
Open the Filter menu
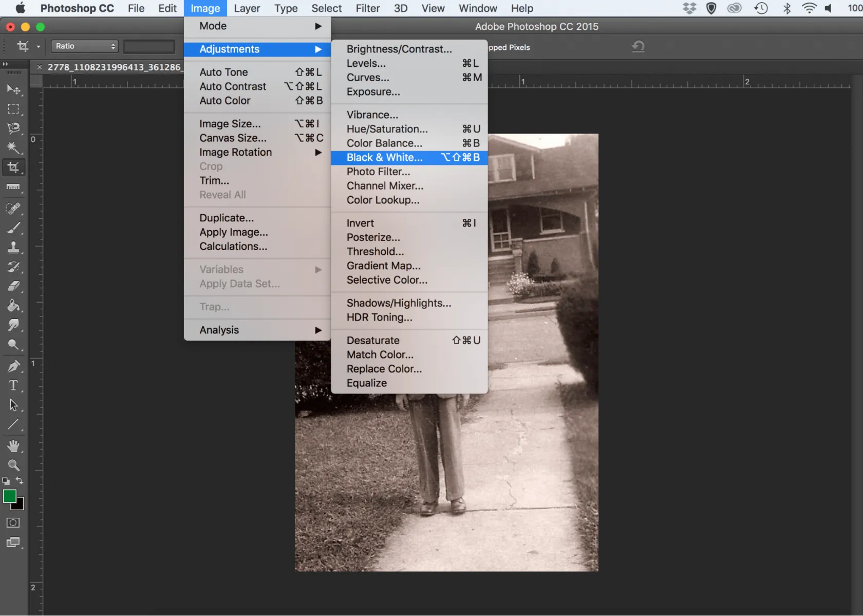pyautogui.click(x=367, y=8)
